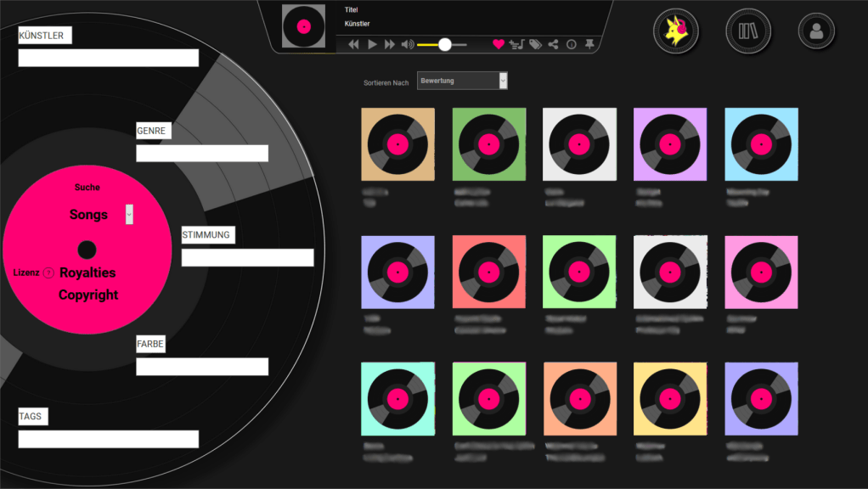Pin the player bar
The height and width of the screenshot is (489, 868).
tap(589, 44)
